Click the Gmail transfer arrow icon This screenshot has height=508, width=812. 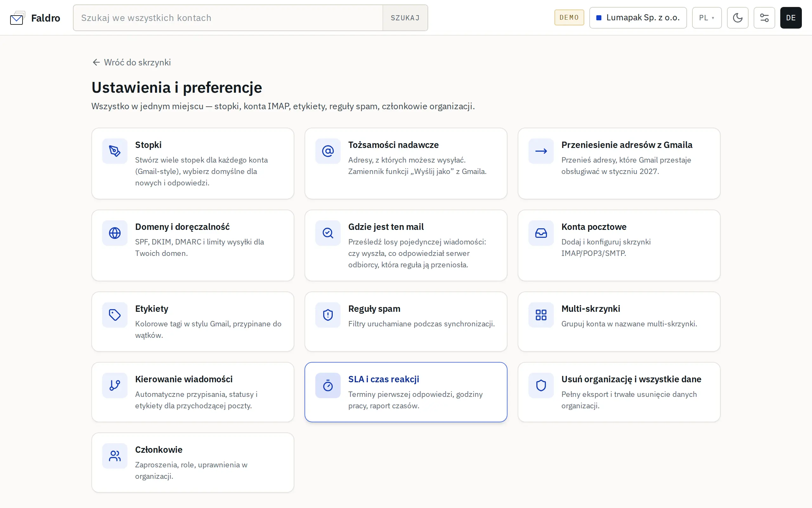click(541, 151)
